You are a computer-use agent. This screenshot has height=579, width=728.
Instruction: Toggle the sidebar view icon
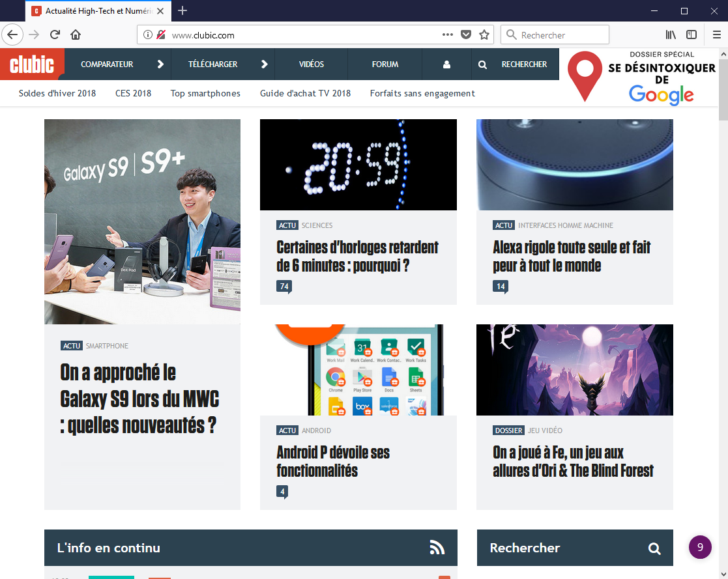pos(692,35)
